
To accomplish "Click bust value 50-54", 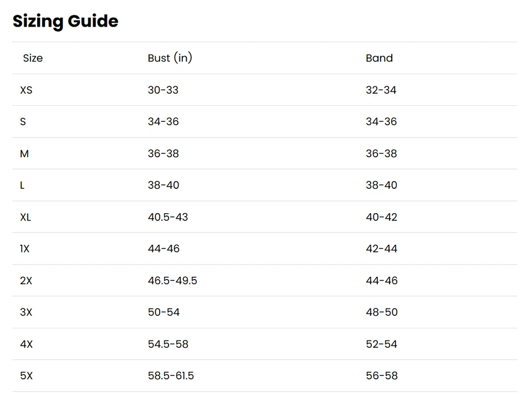I will pos(163,312).
